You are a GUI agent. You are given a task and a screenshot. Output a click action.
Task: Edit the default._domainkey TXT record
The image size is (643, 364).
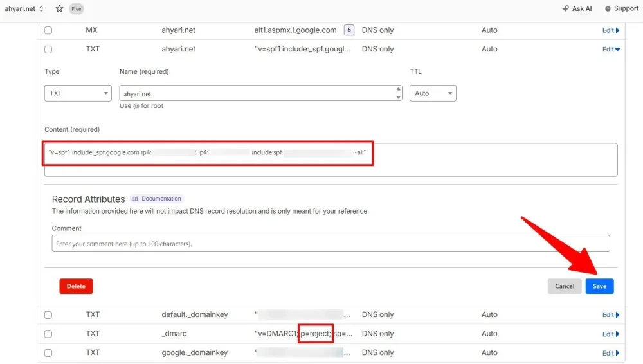[x=611, y=314]
